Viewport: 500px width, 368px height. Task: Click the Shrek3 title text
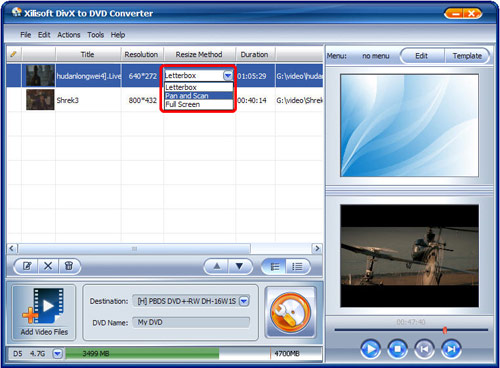click(67, 100)
